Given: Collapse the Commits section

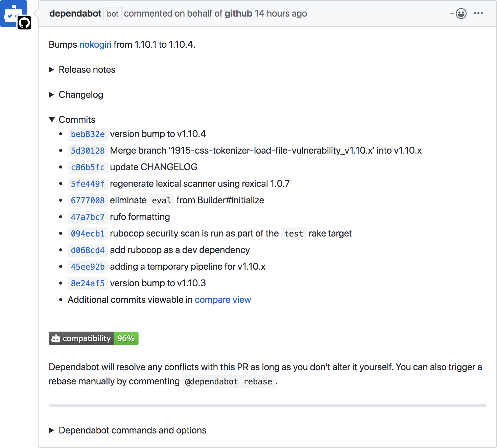Looking at the screenshot, I should pyautogui.click(x=72, y=120).
